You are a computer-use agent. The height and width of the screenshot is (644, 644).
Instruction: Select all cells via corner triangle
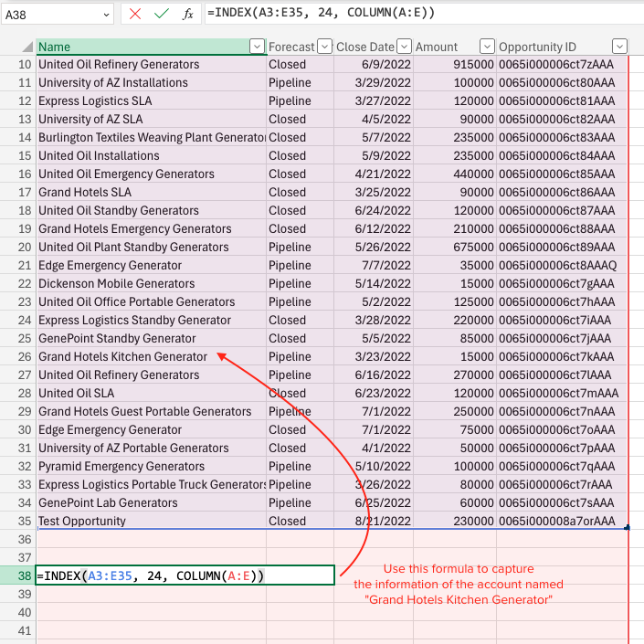tap(27, 47)
